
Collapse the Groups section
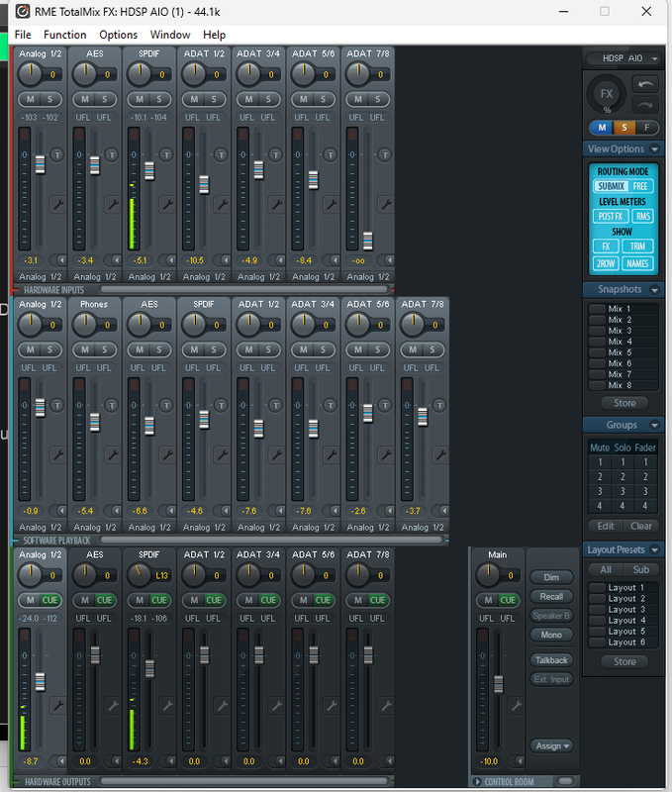pos(654,425)
